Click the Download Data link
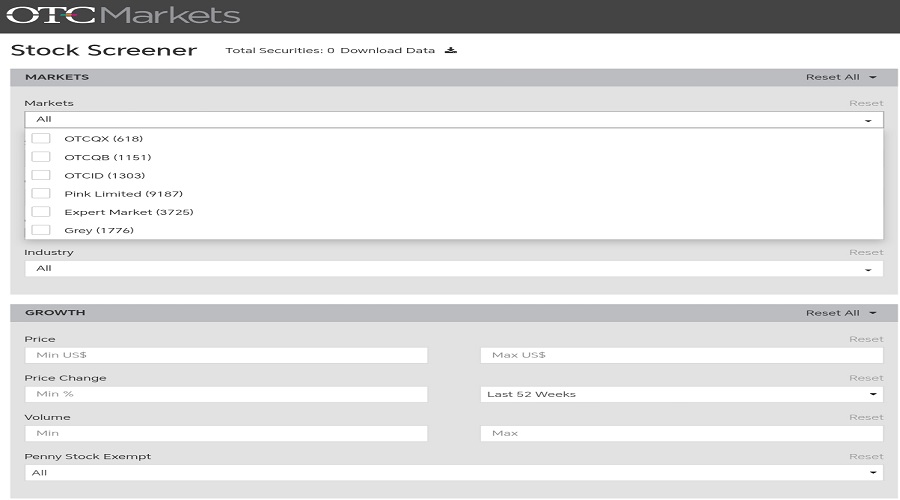900x500 pixels. pos(387,50)
